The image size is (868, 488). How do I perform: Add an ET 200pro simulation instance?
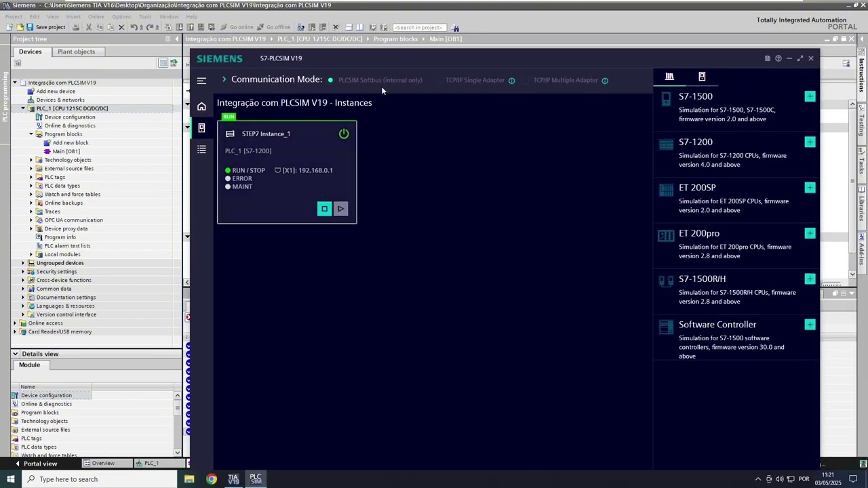(810, 233)
